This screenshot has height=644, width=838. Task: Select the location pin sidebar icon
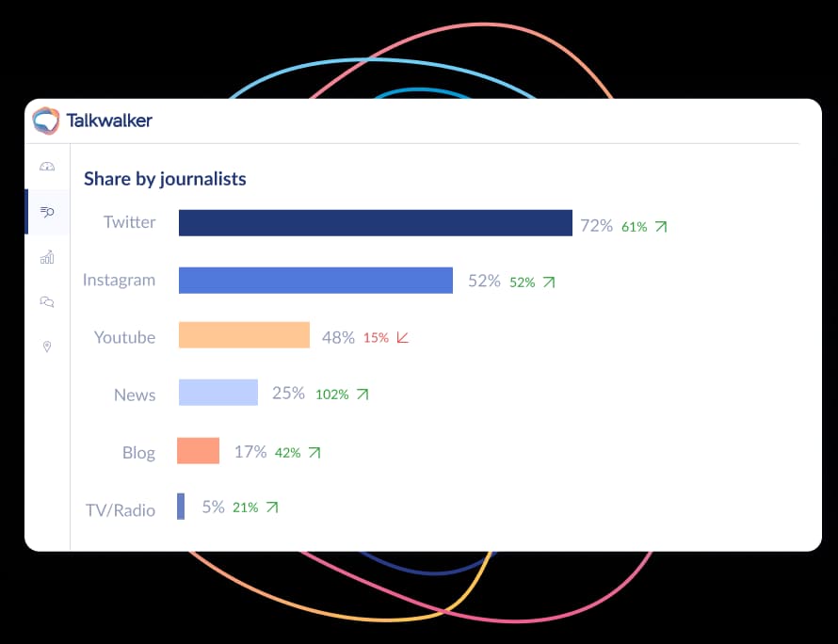(47, 346)
